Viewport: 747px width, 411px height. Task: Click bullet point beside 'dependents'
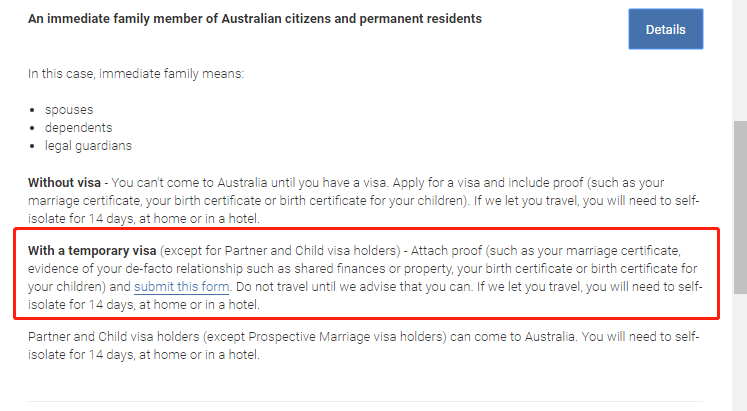point(32,128)
